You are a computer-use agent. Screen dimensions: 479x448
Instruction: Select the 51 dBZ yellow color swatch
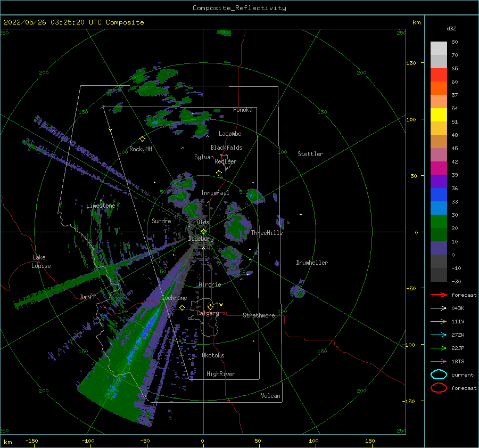(439, 115)
